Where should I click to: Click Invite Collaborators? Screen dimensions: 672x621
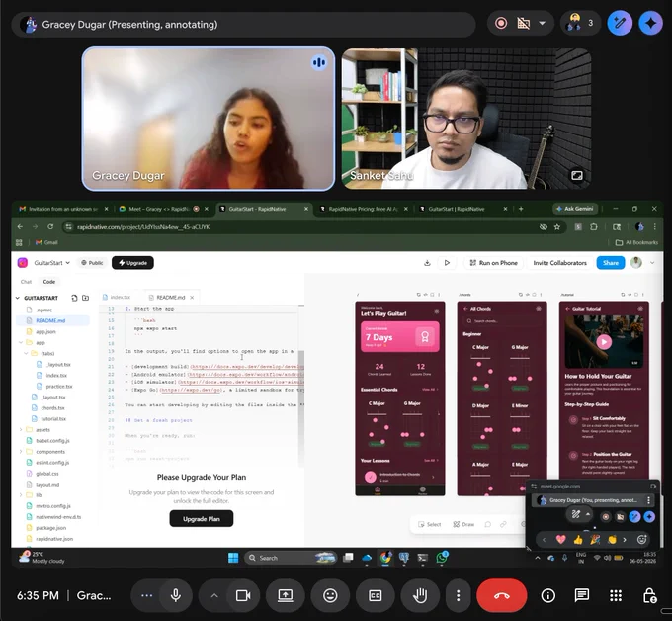tap(559, 263)
